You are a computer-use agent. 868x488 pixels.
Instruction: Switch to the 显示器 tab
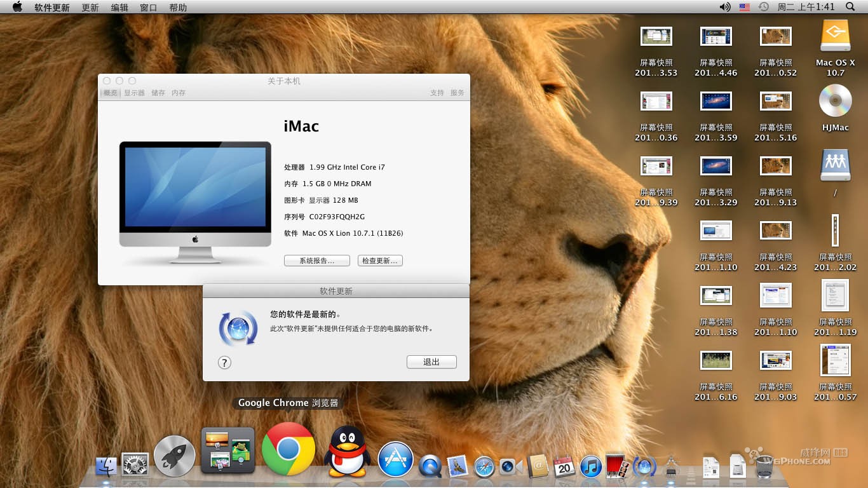pos(134,93)
